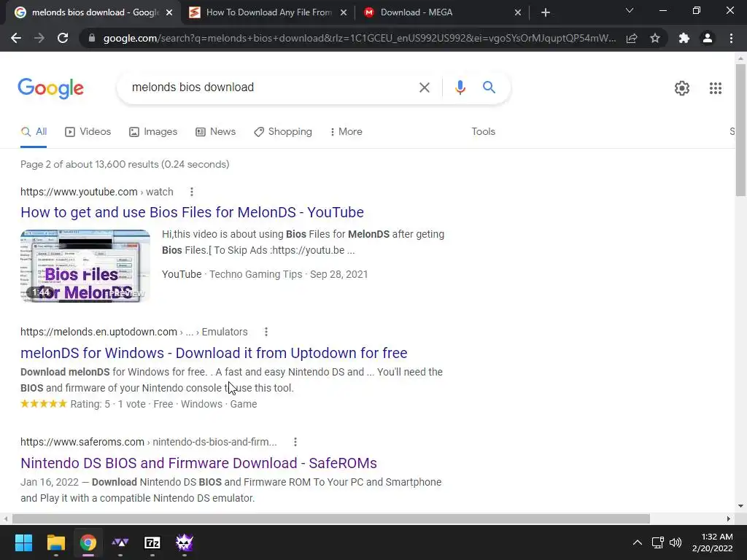
Task: Open melonDS for Windows Uptodown link
Action: click(x=214, y=354)
